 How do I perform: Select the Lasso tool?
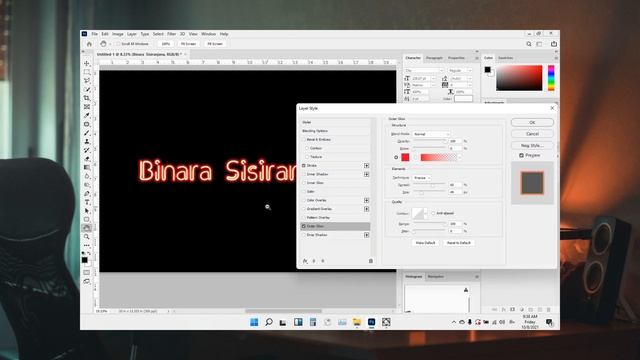(x=87, y=81)
